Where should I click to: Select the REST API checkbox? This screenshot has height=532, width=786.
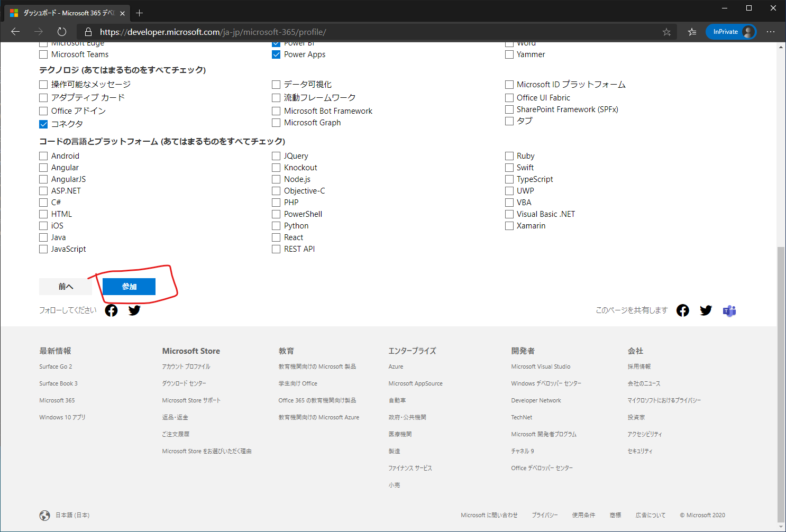tap(276, 249)
